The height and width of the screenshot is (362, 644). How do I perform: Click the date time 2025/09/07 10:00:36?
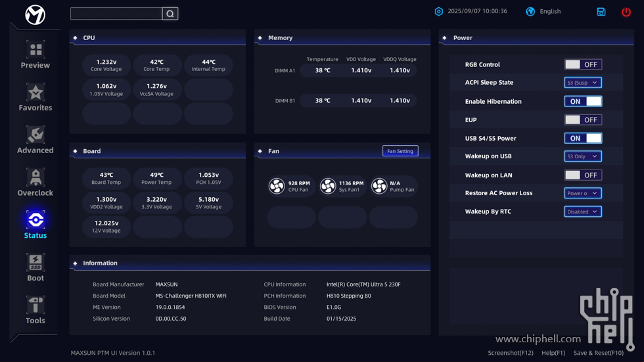coord(477,11)
